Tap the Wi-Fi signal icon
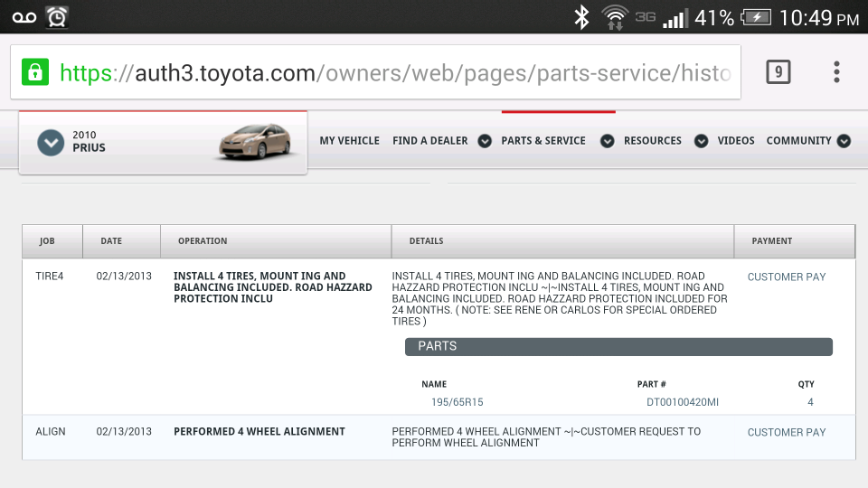 (x=615, y=17)
